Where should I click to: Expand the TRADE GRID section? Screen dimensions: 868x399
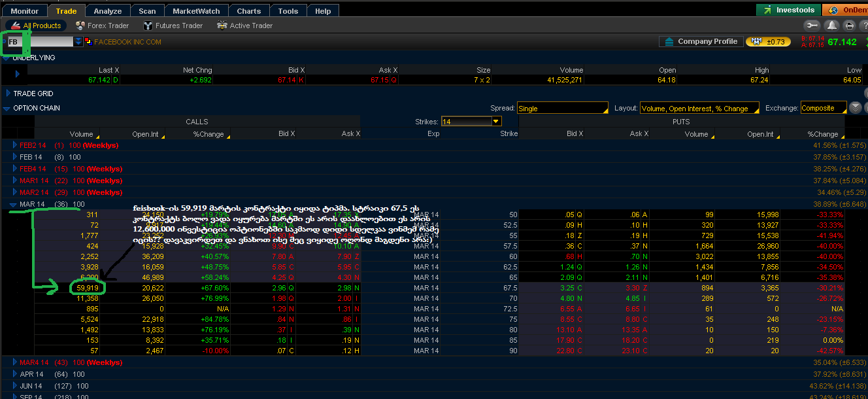(8, 94)
